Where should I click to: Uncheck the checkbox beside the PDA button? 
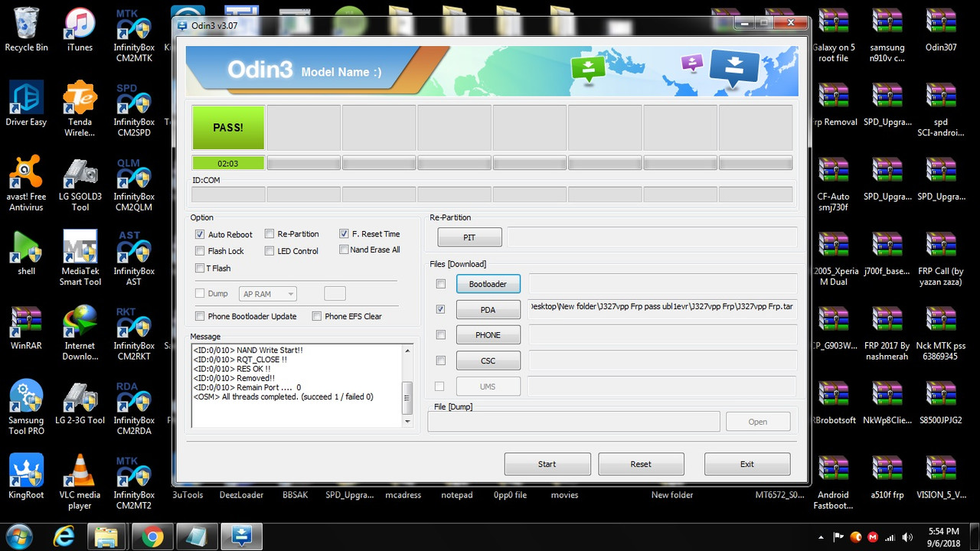440,310
